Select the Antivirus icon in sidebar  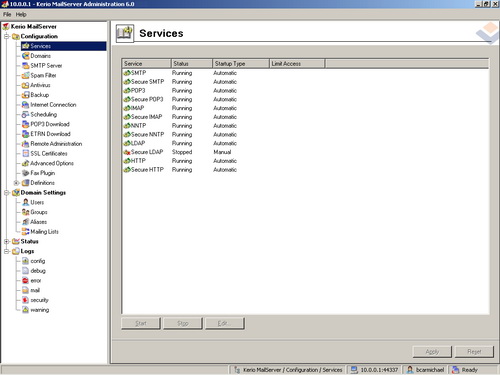pos(25,85)
